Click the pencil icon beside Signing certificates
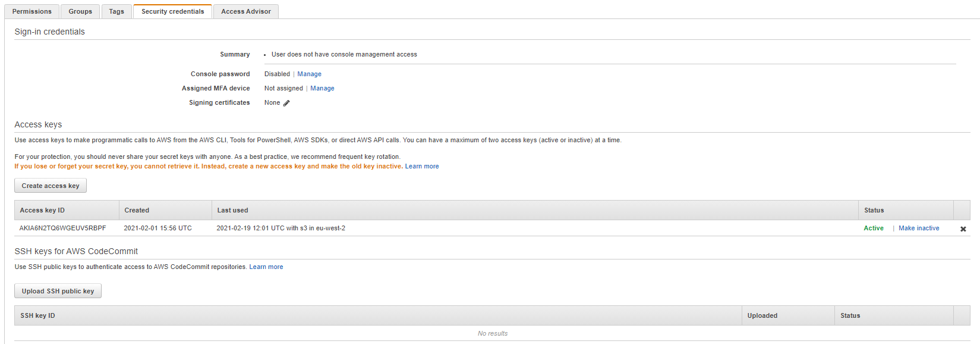This screenshot has height=344, width=980. click(x=286, y=103)
